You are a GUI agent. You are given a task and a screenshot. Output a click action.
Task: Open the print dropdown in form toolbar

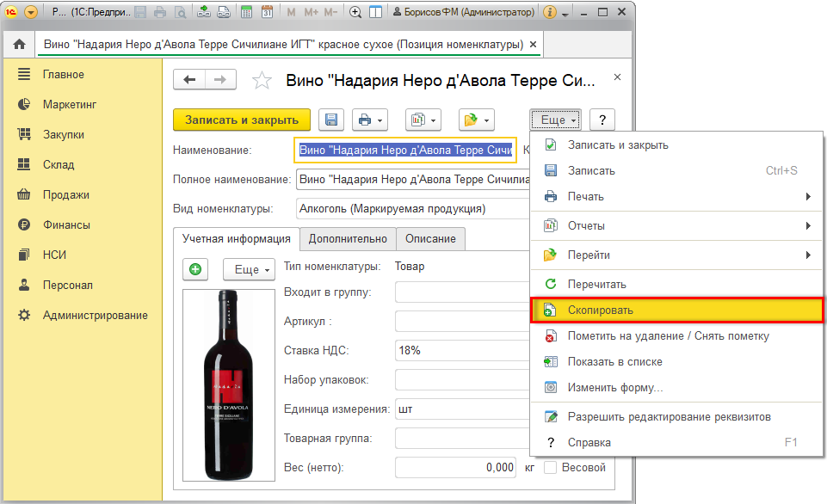[370, 120]
